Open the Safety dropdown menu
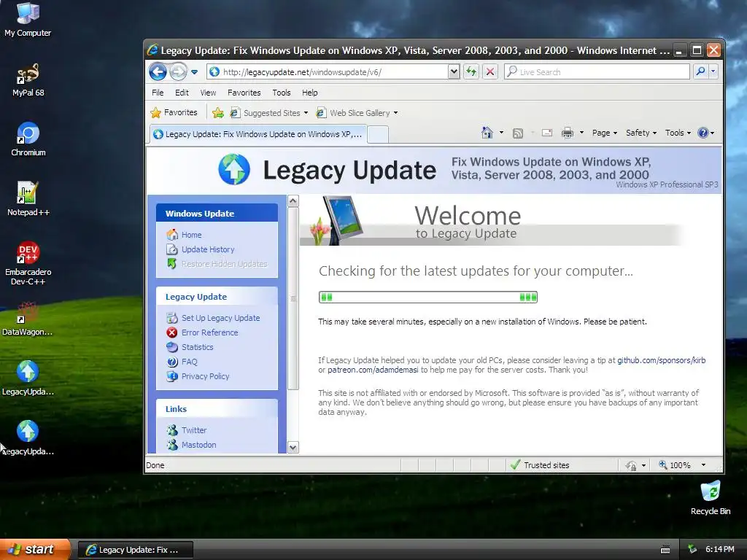This screenshot has height=560, width=747. click(640, 133)
